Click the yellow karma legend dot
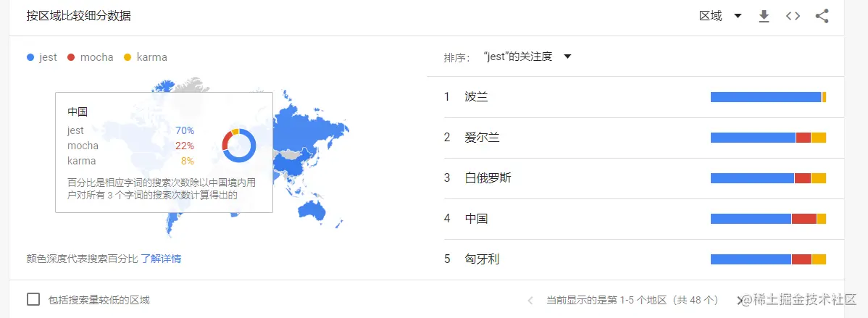This screenshot has height=318, width=868. [x=128, y=57]
